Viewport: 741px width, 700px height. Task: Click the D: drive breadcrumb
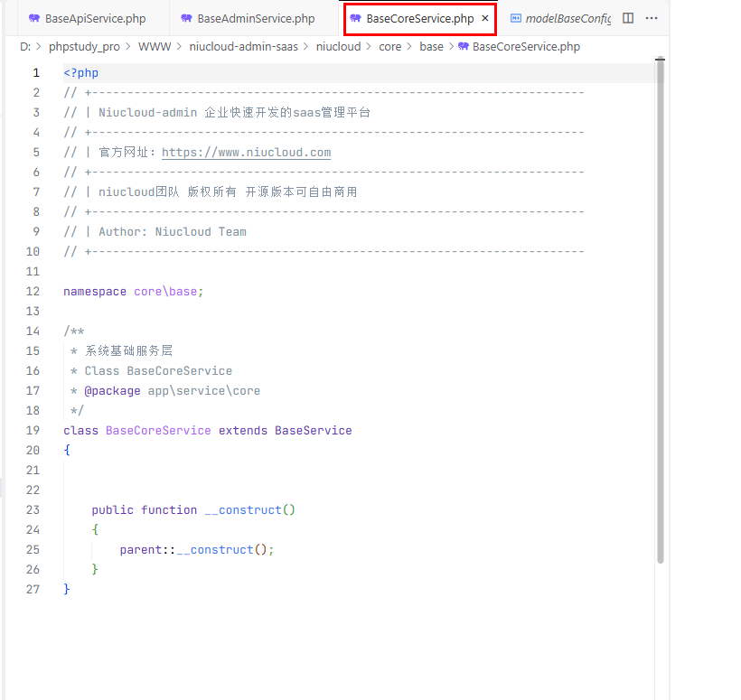(x=26, y=46)
